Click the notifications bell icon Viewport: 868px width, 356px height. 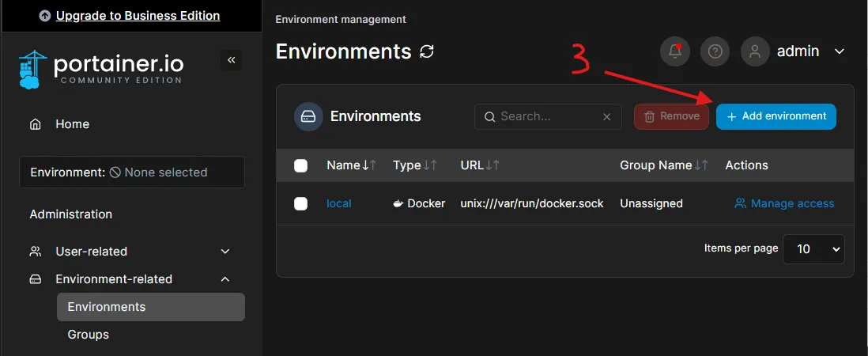[675, 51]
